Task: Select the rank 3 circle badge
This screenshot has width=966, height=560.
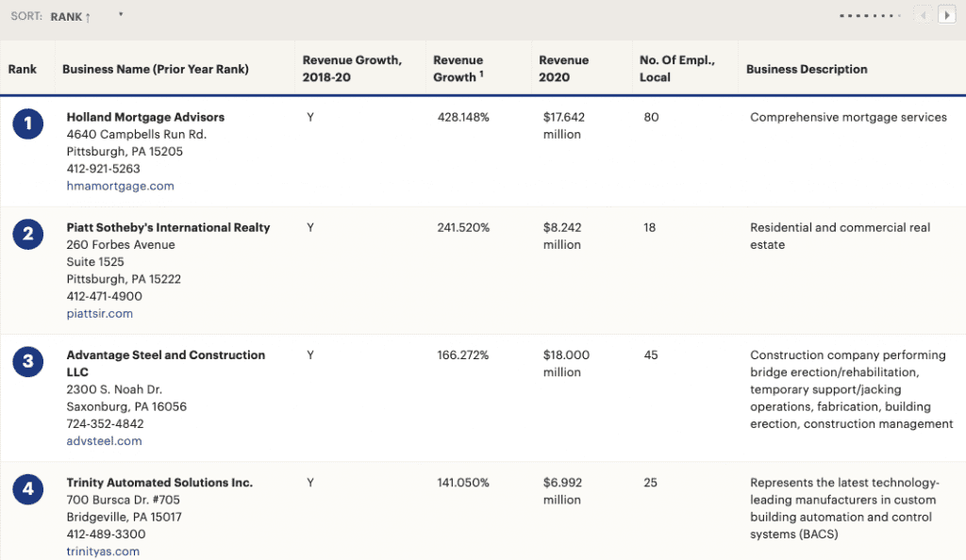Action: [x=27, y=363]
